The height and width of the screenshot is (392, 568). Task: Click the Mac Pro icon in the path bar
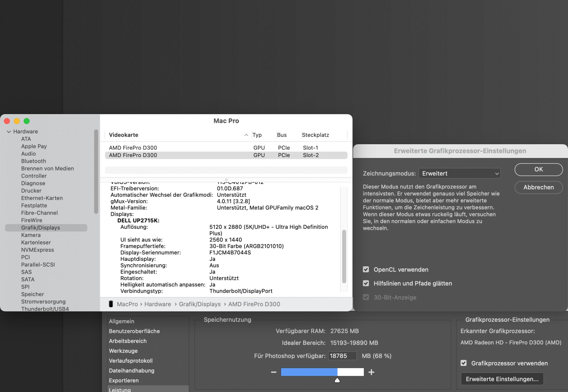[111, 304]
